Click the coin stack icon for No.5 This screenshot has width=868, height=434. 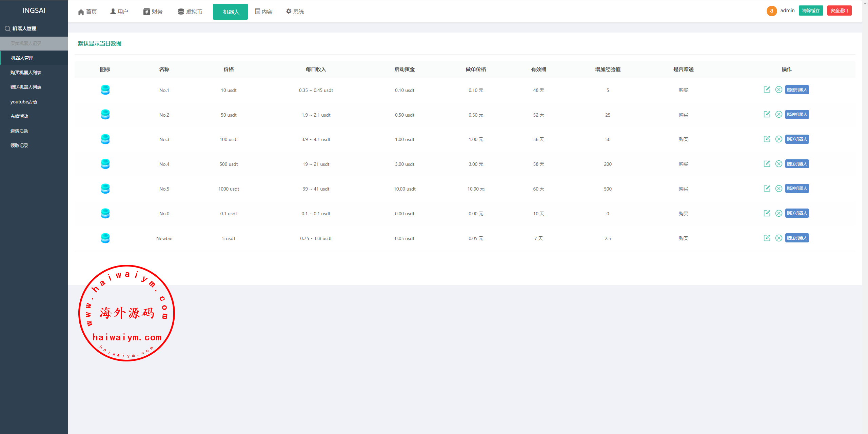pyautogui.click(x=105, y=189)
